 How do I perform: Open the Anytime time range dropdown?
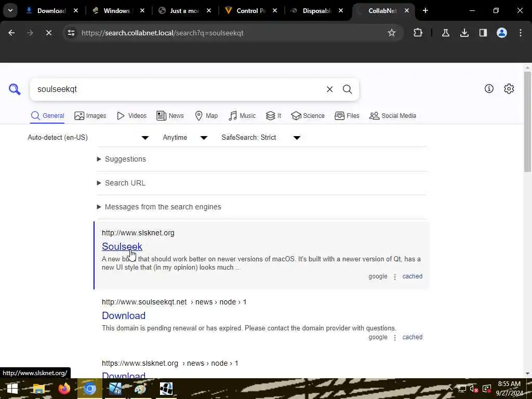[185, 137]
